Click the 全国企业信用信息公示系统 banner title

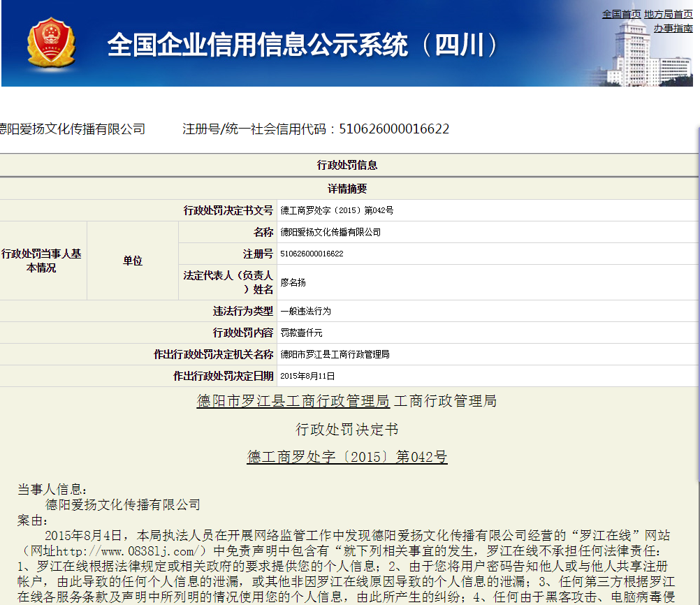(x=304, y=45)
